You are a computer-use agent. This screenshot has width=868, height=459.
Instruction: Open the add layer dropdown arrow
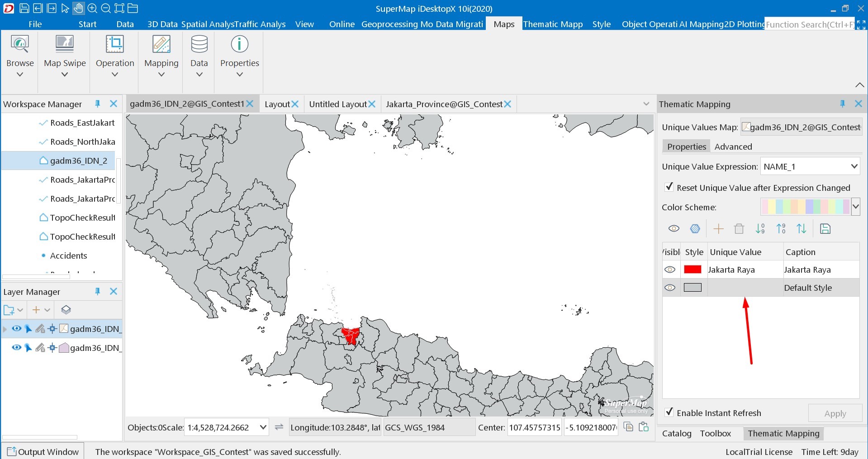click(47, 310)
